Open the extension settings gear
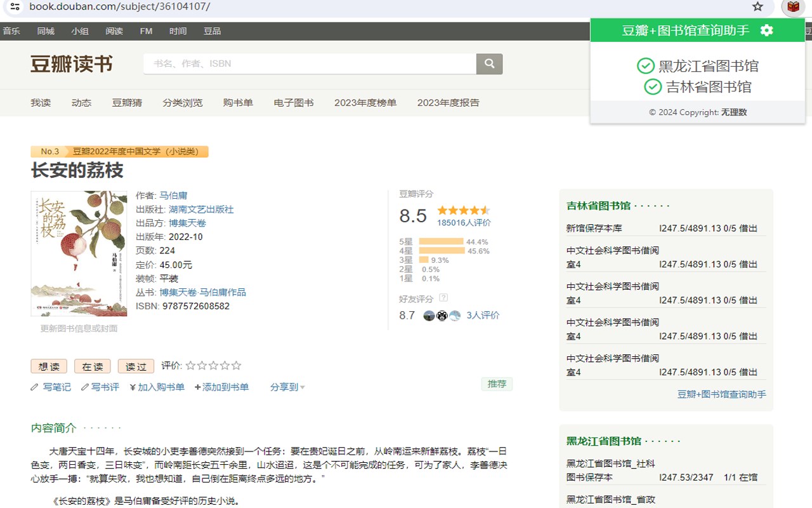The height and width of the screenshot is (508, 812). [767, 30]
